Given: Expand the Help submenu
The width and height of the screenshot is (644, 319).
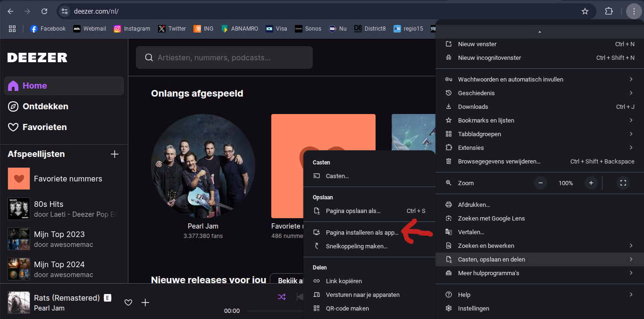Looking at the screenshot, I should 540,295.
